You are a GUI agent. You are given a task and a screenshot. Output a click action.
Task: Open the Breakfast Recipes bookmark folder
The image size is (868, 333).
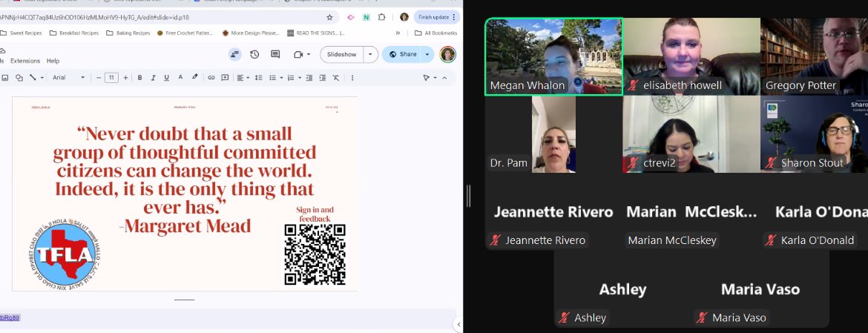point(74,33)
